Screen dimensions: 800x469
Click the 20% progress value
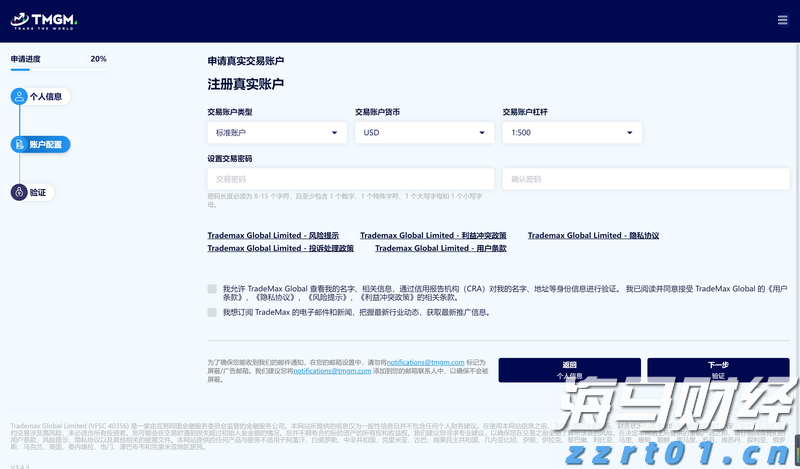point(98,59)
